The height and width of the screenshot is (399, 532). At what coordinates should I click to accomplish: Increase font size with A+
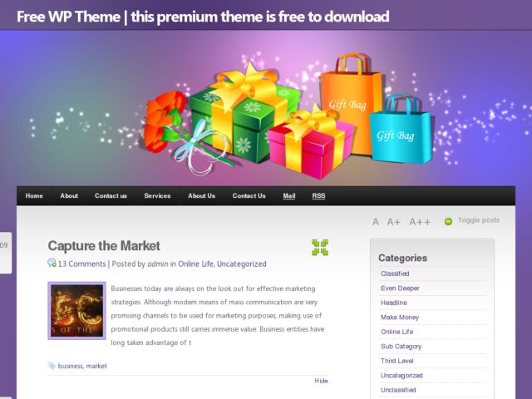click(x=393, y=222)
